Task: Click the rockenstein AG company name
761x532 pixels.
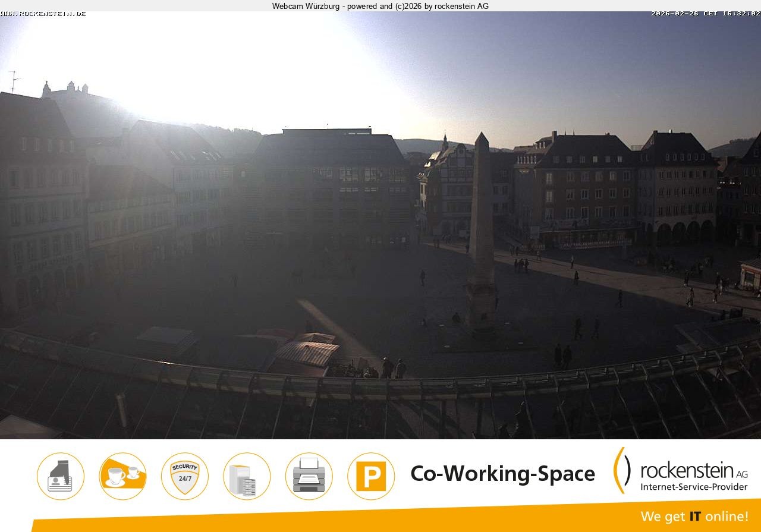Action: coord(684,470)
